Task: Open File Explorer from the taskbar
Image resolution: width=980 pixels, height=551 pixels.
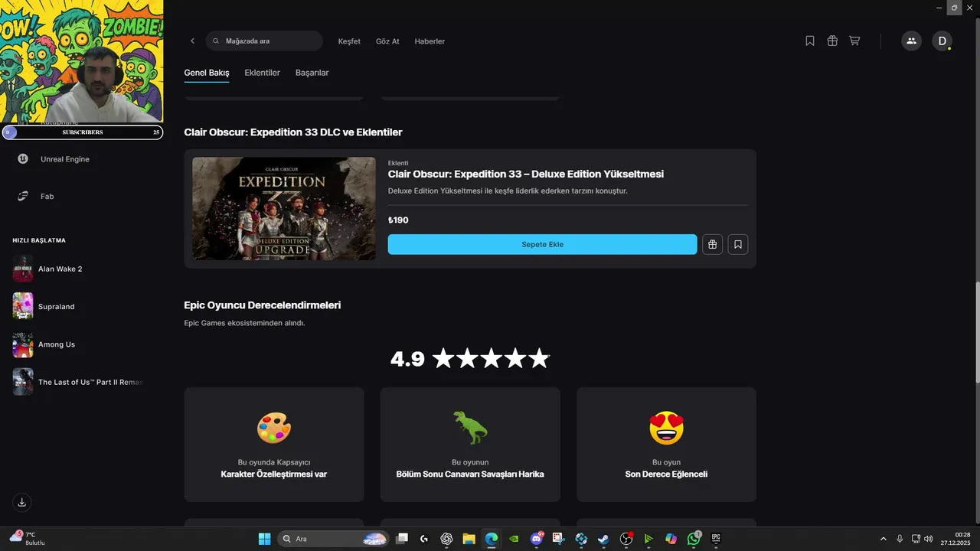Action: 469,539
